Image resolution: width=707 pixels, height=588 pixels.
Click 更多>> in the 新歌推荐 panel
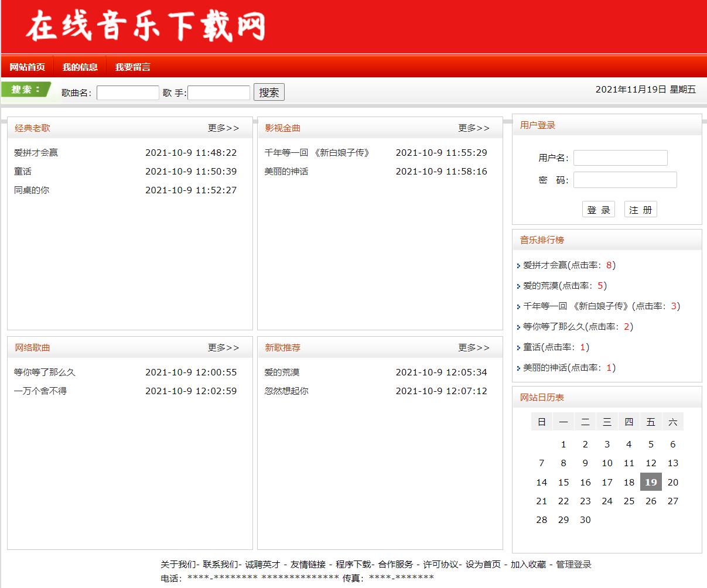(473, 347)
